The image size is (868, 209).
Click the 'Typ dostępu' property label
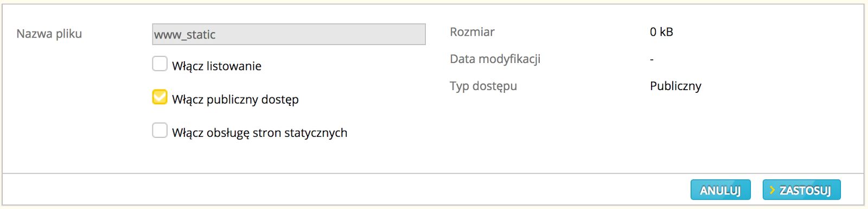coord(483,86)
